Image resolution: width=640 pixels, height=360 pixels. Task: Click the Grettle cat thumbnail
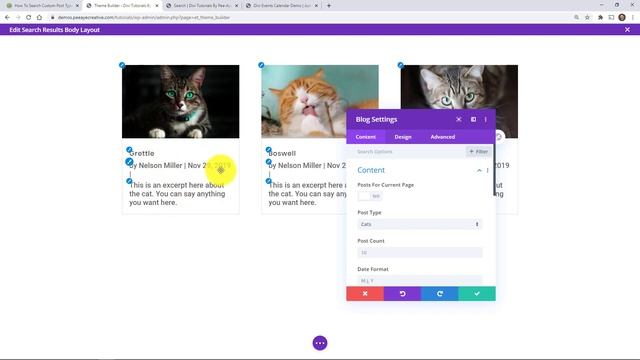(180, 102)
